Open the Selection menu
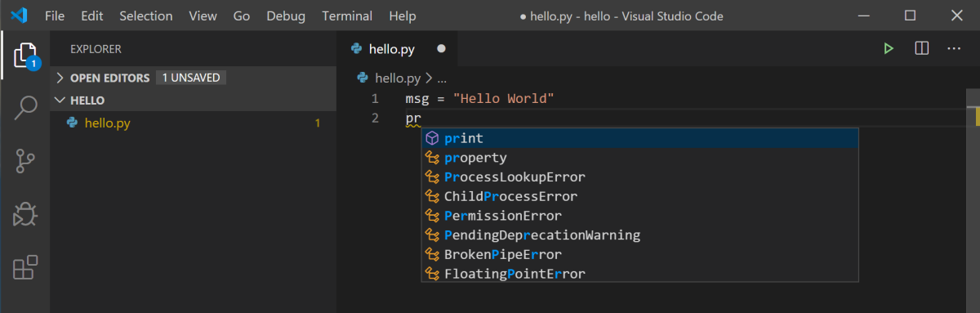The height and width of the screenshot is (313, 980). tap(146, 16)
